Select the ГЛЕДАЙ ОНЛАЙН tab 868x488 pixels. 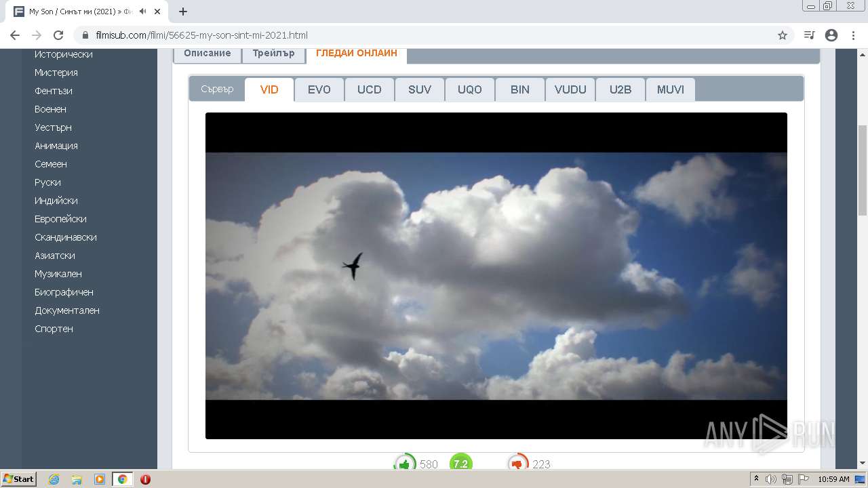[357, 54]
